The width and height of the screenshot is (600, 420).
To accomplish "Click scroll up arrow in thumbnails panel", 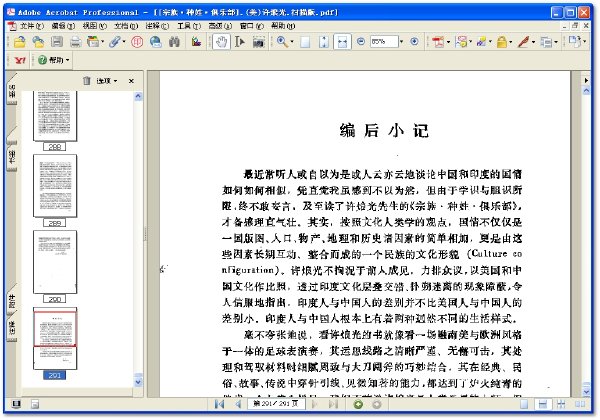I will pos(138,96).
